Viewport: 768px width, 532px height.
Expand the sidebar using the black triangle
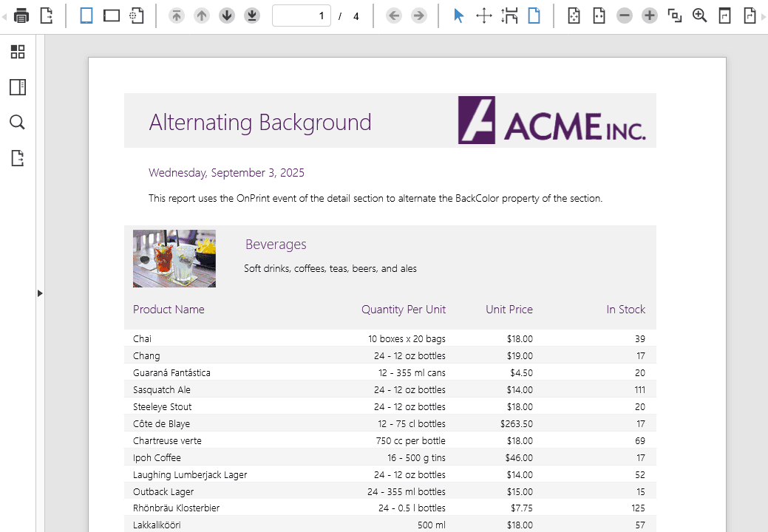coord(40,293)
